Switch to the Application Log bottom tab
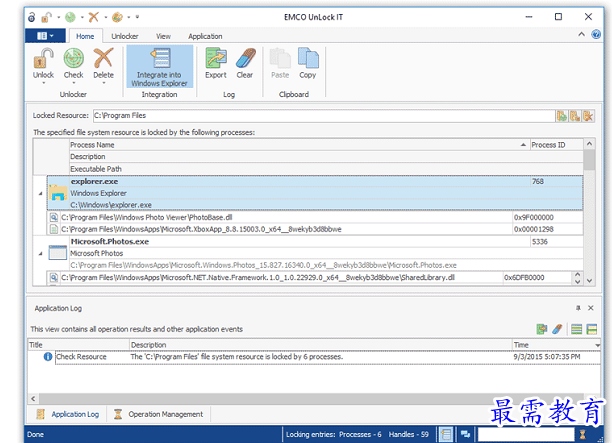 point(68,414)
